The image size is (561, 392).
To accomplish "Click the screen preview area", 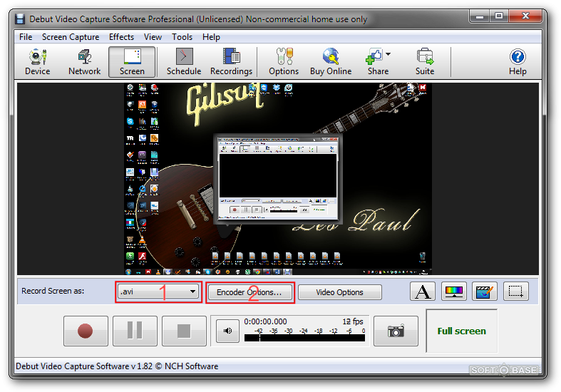I will pos(277,179).
